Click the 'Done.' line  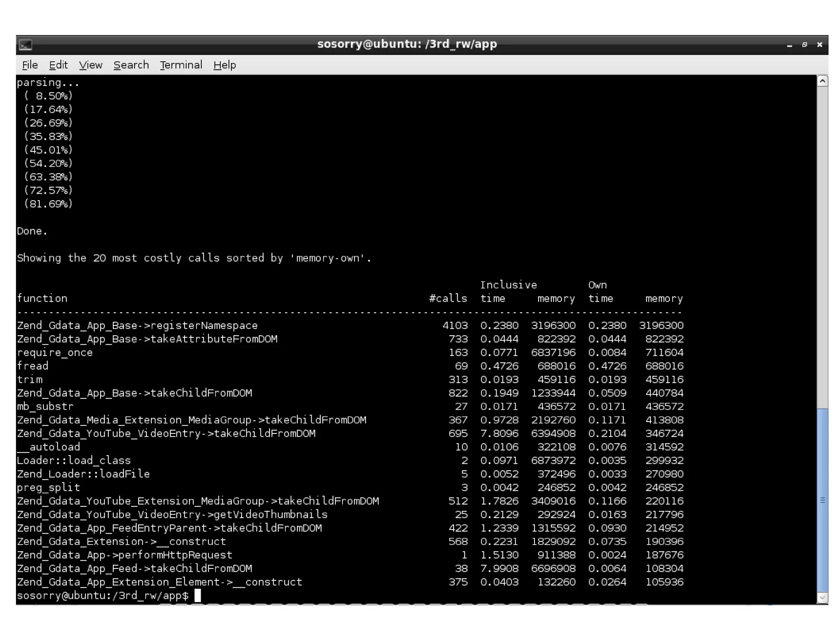pos(32,231)
